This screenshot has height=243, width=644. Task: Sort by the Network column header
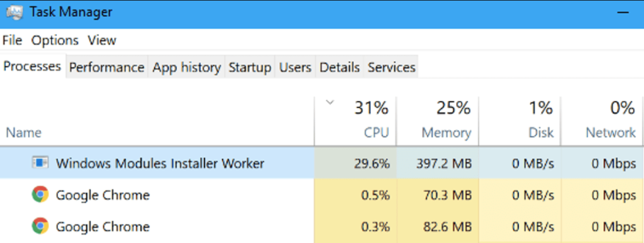click(602, 121)
